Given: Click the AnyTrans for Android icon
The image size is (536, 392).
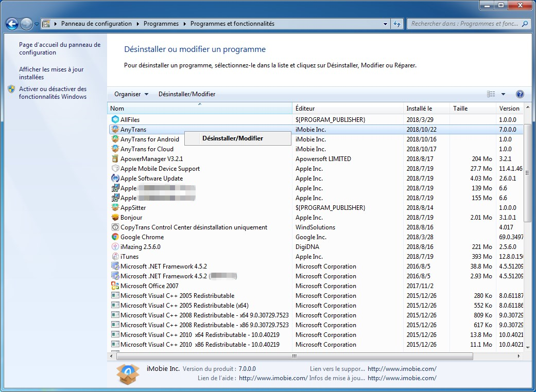Looking at the screenshot, I should click(115, 139).
